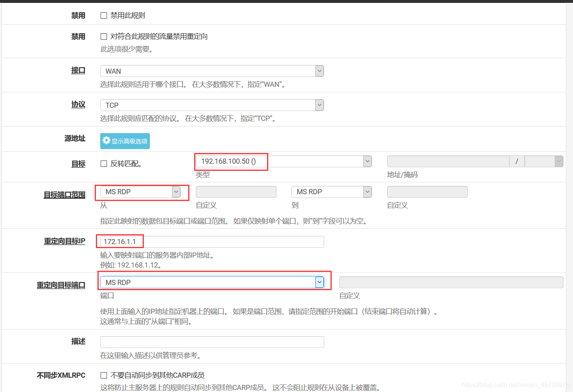Open the 协议 TCP dropdown
Viewport: 573px width, 392px height.
(x=212, y=105)
